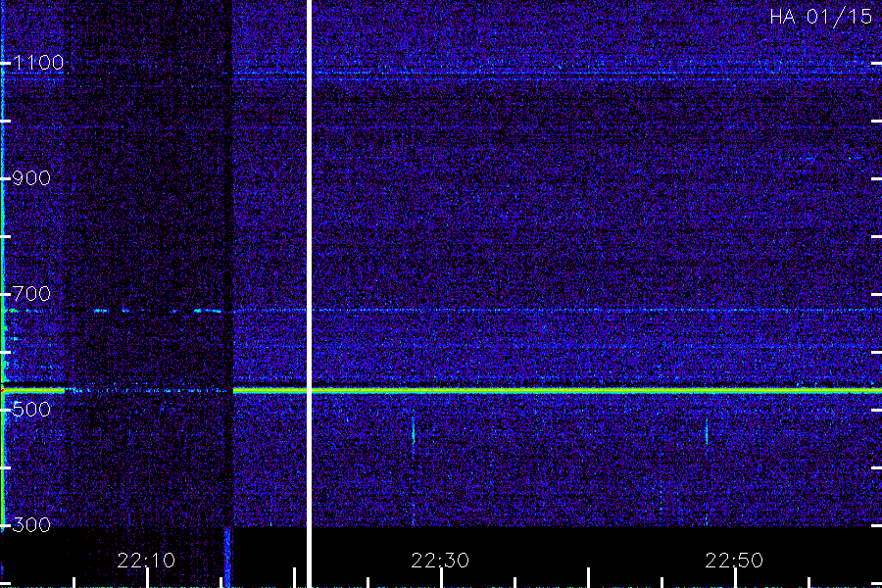Click the 900 frequency axis label
The image size is (882, 588).
(x=31, y=178)
